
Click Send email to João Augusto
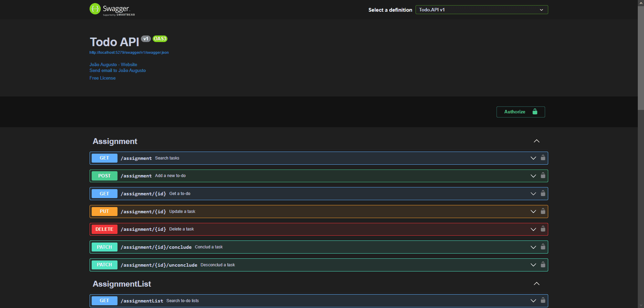(x=117, y=71)
